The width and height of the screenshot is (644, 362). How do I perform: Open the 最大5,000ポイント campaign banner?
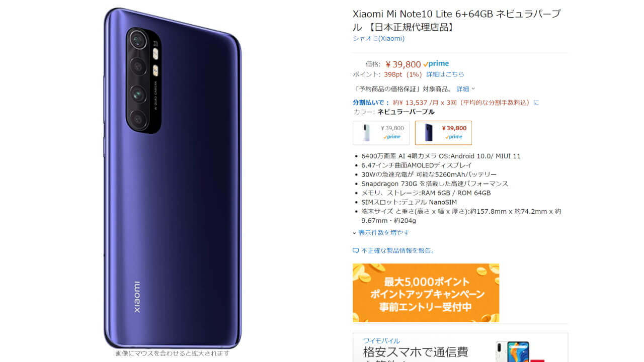point(426,293)
